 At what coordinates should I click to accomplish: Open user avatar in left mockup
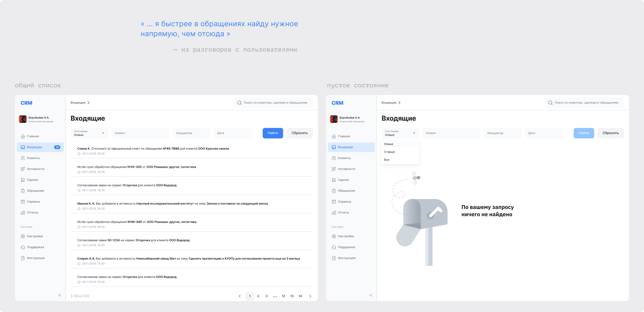click(23, 119)
